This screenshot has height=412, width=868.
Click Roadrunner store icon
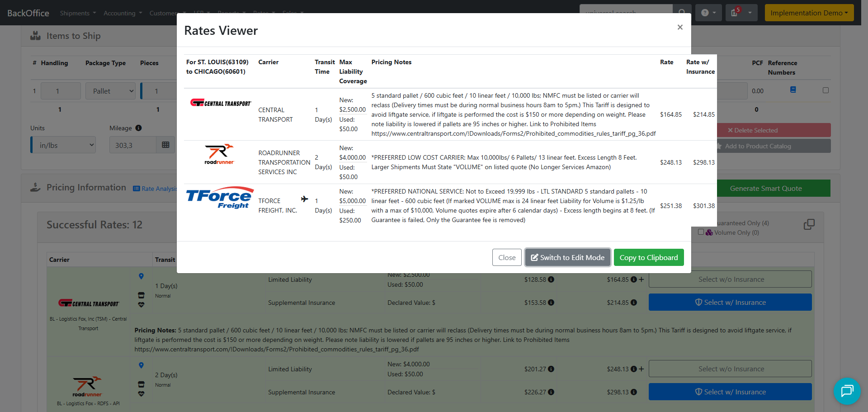(141, 384)
